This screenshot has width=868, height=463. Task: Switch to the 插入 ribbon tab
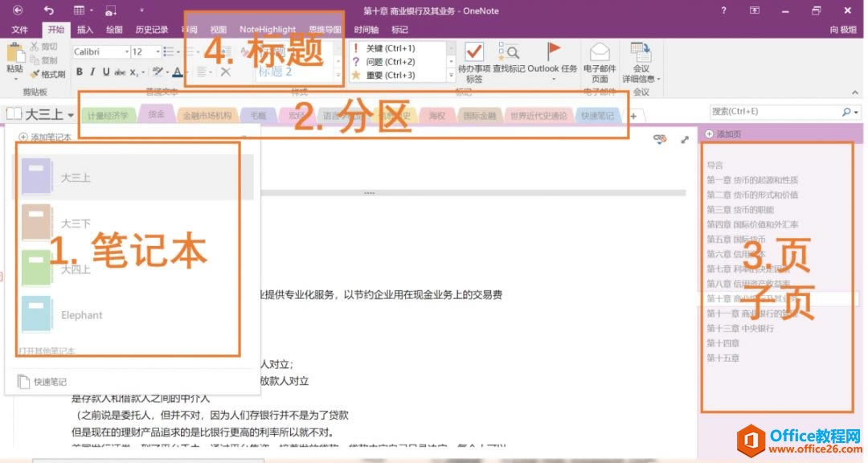tap(84, 30)
